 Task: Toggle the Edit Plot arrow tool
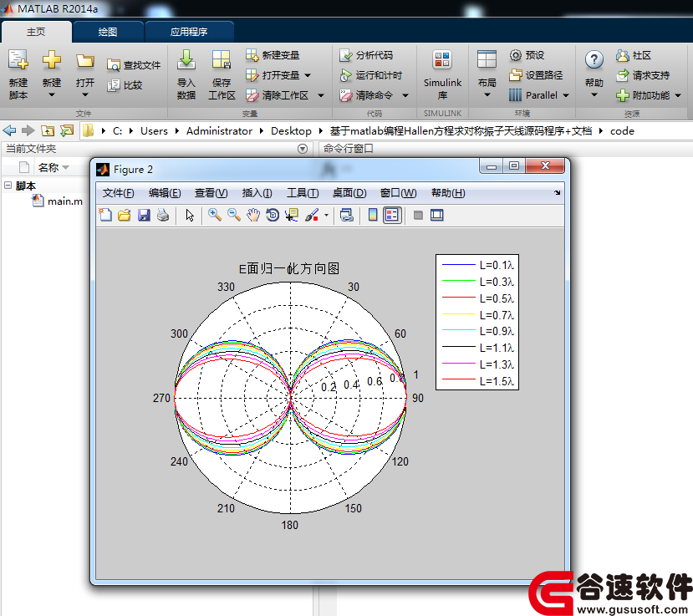190,215
